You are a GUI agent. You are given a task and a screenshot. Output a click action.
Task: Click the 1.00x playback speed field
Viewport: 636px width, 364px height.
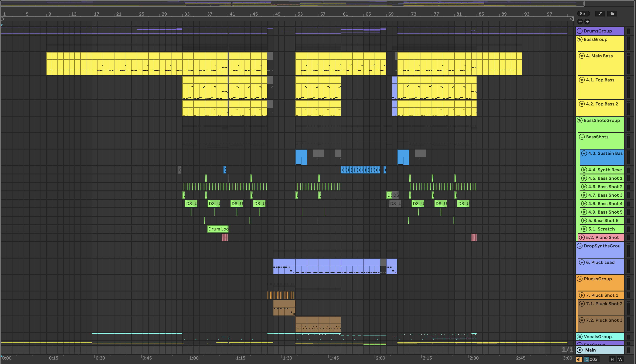click(x=591, y=359)
